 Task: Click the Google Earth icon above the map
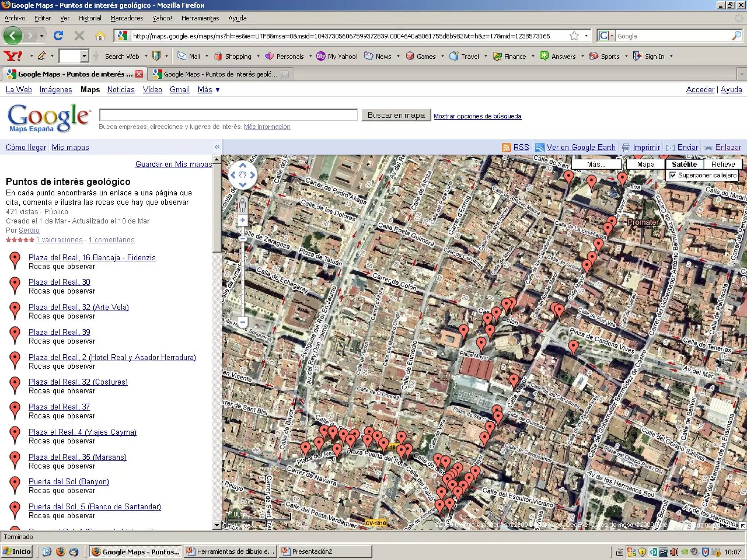click(539, 147)
